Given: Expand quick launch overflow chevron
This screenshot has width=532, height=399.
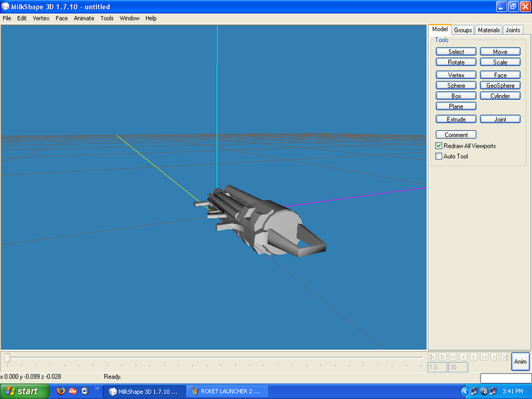Looking at the screenshot, I should 96,388.
